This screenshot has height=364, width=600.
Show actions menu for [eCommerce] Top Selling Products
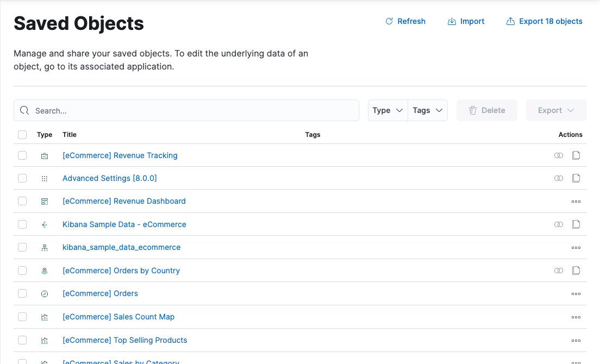point(576,341)
